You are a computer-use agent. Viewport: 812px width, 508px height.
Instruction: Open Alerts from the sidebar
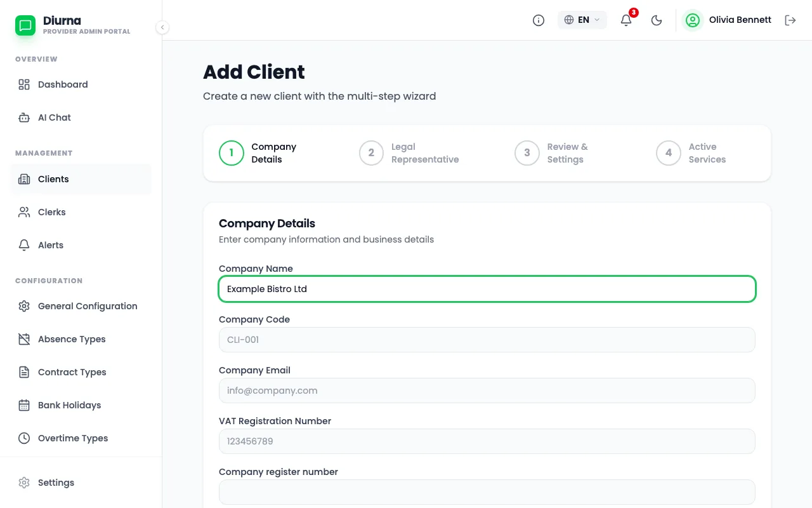coord(81,245)
